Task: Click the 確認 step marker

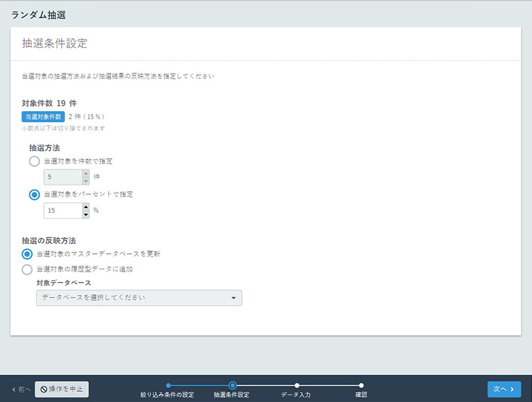Action: pyautogui.click(x=362, y=385)
